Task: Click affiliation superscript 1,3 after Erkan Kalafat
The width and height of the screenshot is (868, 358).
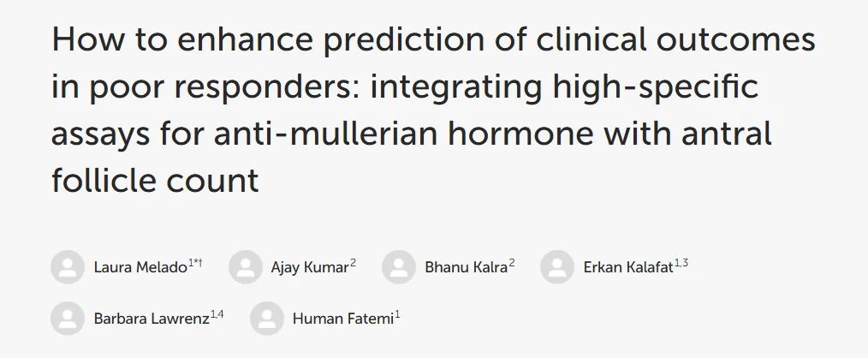Action: click(681, 263)
